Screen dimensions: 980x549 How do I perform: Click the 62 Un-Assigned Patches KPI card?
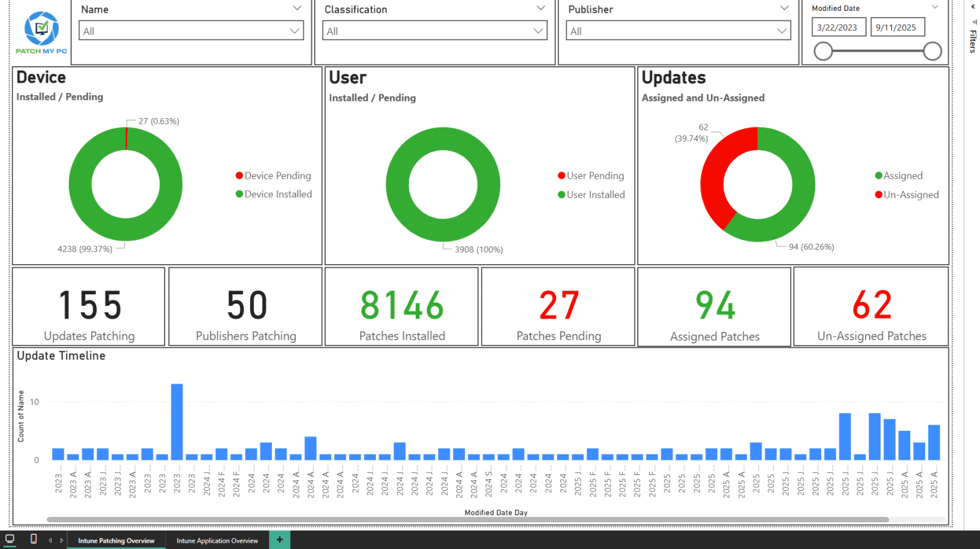coord(871,306)
